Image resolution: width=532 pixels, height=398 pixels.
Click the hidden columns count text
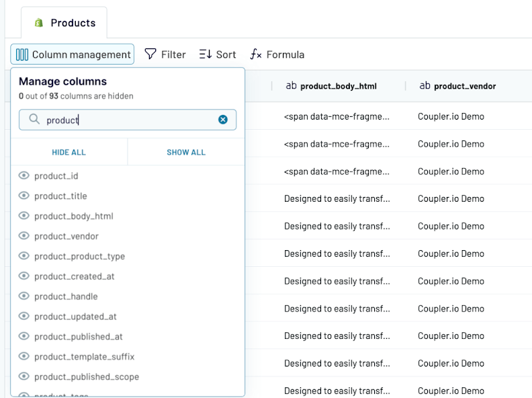point(76,96)
